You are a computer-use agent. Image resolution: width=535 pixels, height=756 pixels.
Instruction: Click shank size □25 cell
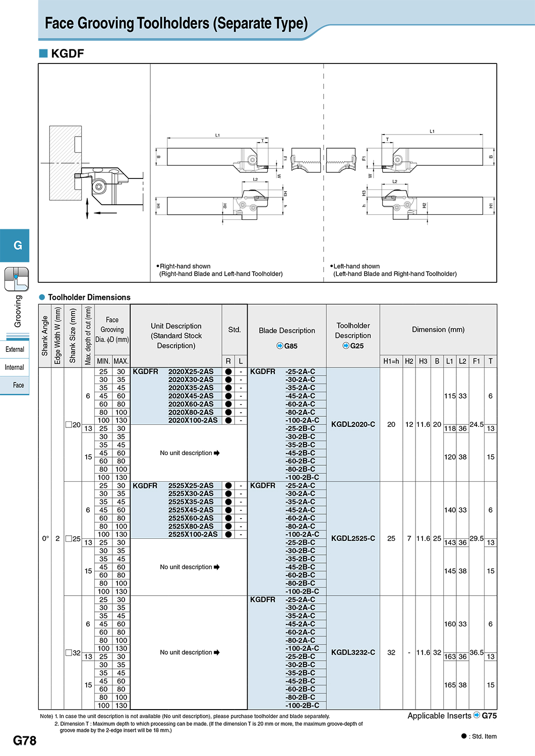pyautogui.click(x=73, y=538)
